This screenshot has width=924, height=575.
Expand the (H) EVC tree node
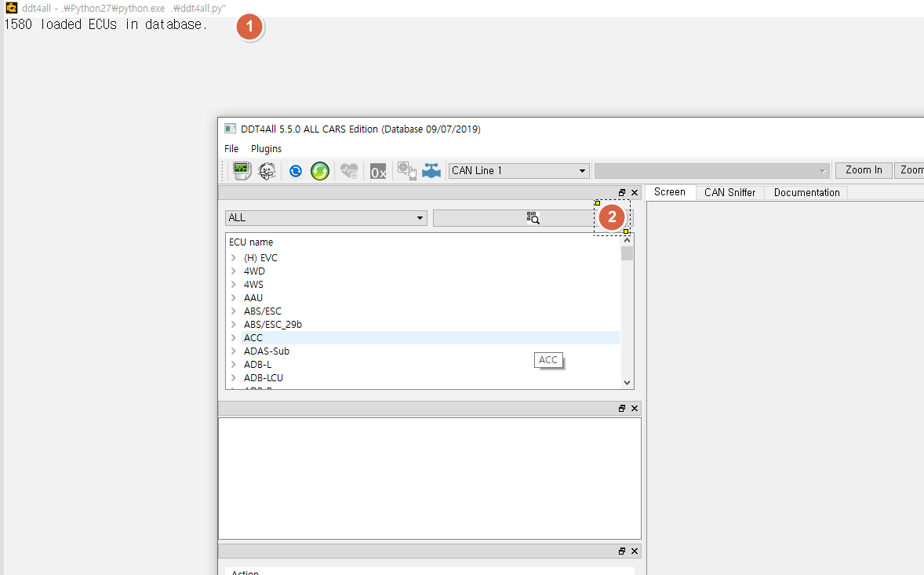(234, 257)
